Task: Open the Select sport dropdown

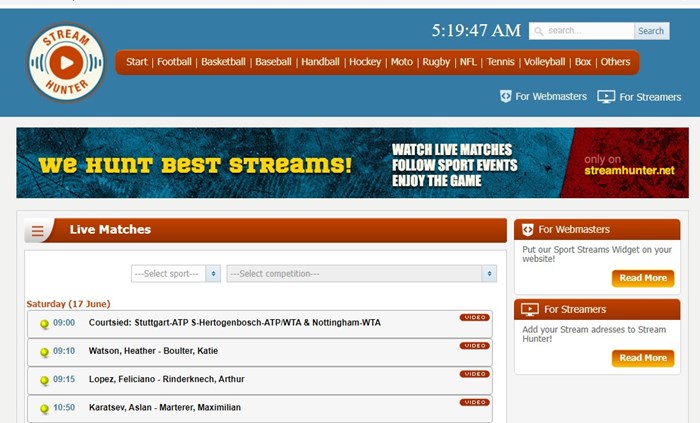Action: click(x=176, y=274)
